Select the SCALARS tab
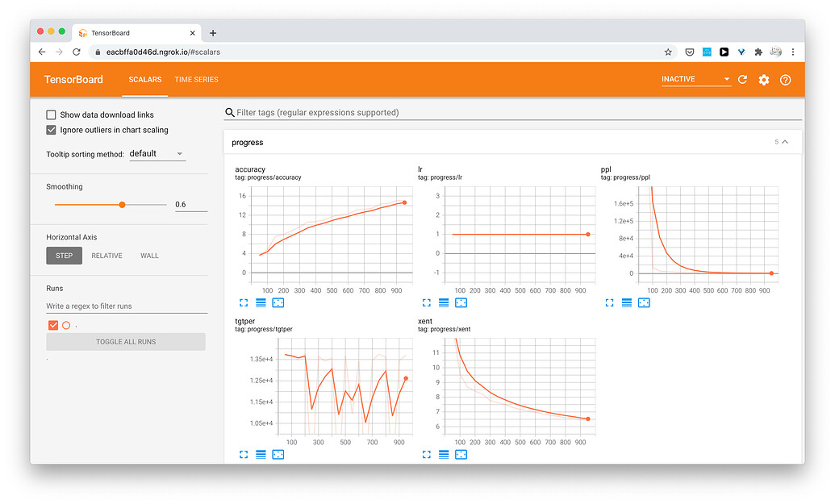Viewport: 835px width, 504px height. tap(145, 80)
